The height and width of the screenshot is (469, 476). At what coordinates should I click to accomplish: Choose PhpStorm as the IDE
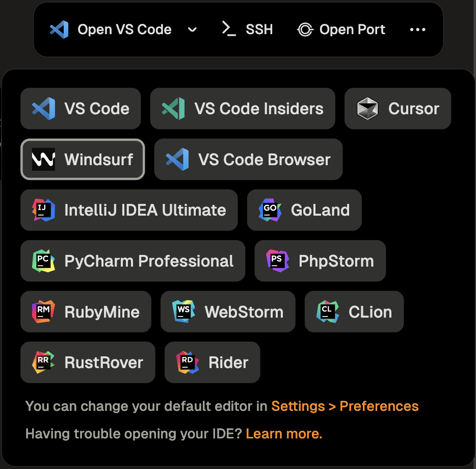(320, 260)
